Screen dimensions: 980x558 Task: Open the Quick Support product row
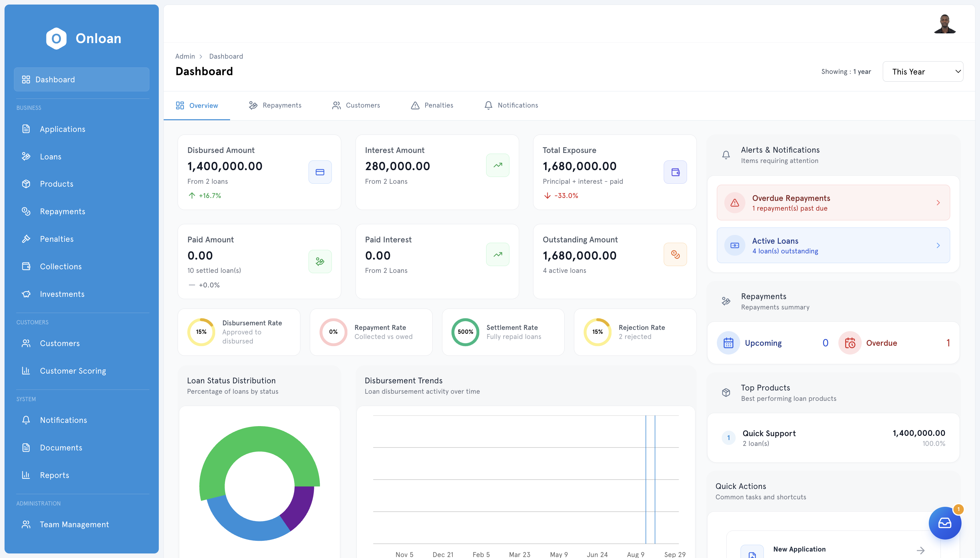[833, 438]
